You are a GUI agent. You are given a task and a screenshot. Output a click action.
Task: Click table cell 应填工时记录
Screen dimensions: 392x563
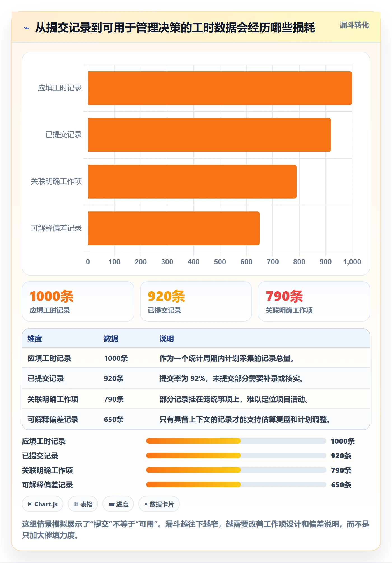49,358
